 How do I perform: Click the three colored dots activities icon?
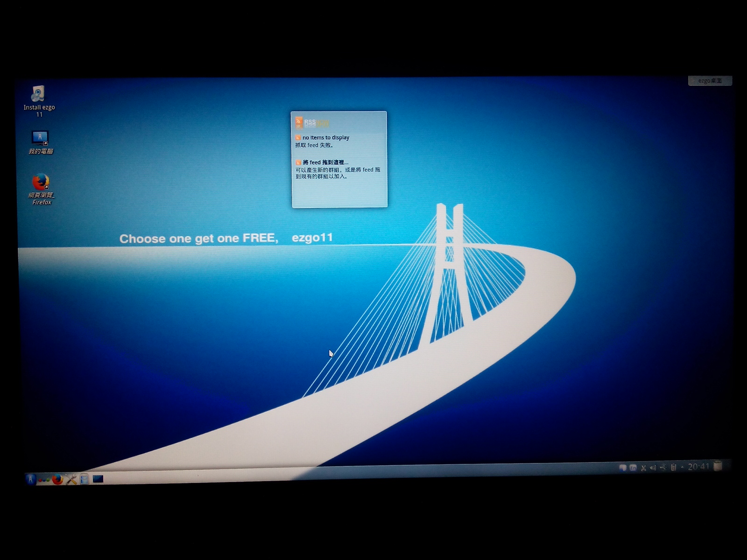44,479
